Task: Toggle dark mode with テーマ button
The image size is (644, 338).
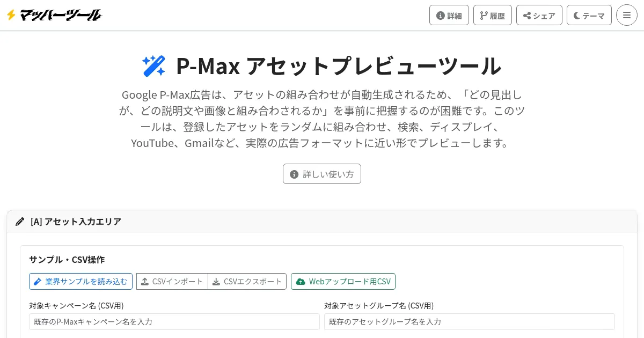Action: pyautogui.click(x=589, y=16)
